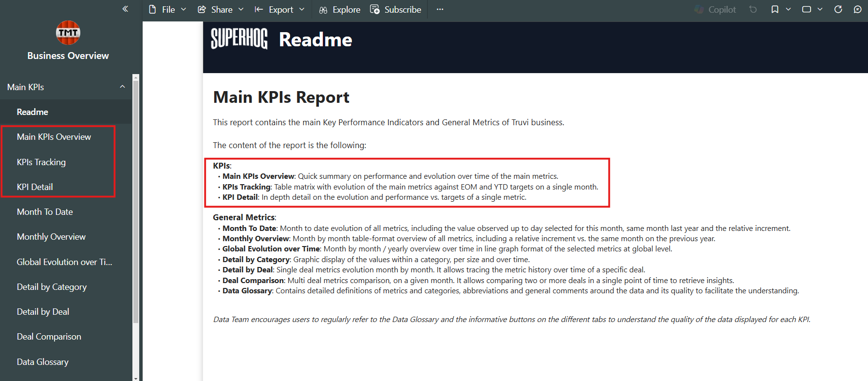Collapse the Main KPIs section
The width and height of the screenshot is (868, 381).
pyautogui.click(x=122, y=87)
